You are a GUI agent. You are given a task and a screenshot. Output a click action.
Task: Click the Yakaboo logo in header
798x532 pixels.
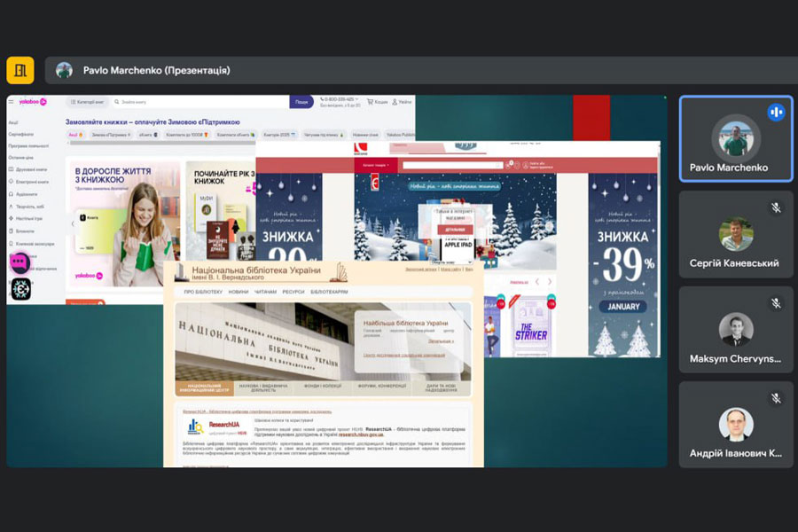pyautogui.click(x=33, y=102)
